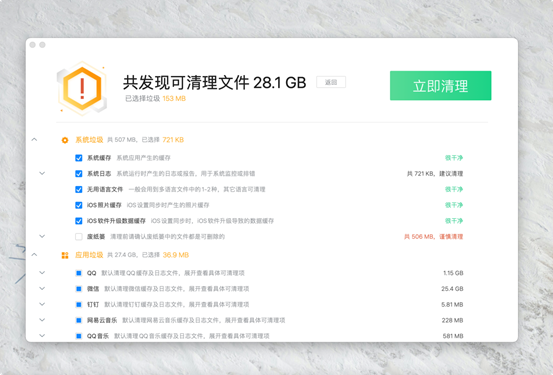Expand the 微信 row chevron
This screenshot has height=375, width=553.
click(x=42, y=289)
